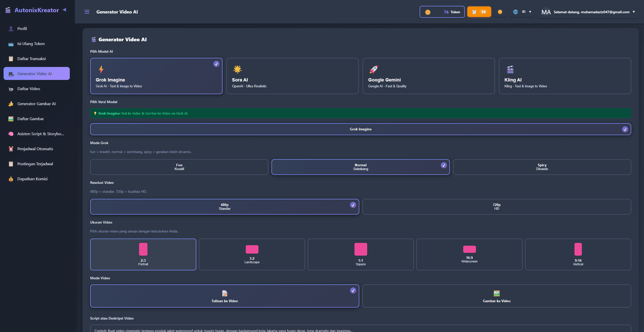Click the AutonixKreator clapperboard logo icon

[x=8, y=10]
